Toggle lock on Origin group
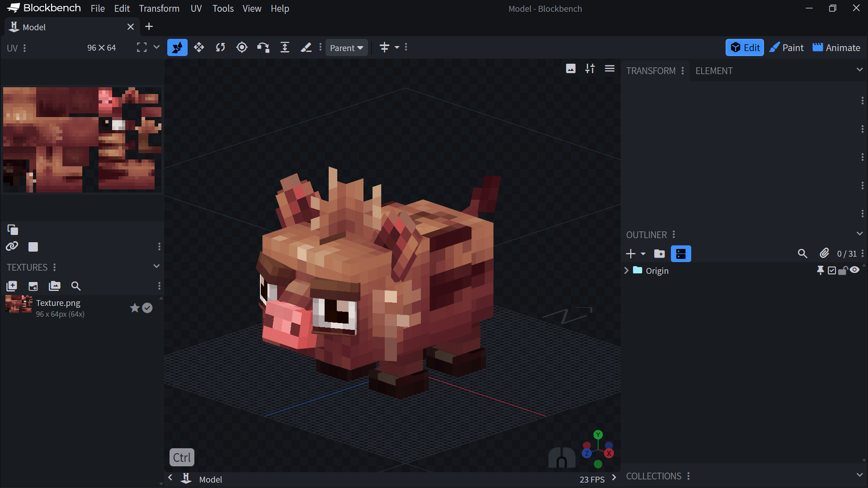868x488 pixels. tap(843, 271)
